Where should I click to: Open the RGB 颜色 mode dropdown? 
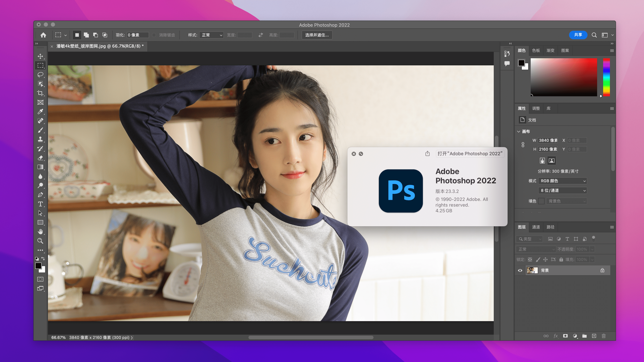click(x=562, y=181)
